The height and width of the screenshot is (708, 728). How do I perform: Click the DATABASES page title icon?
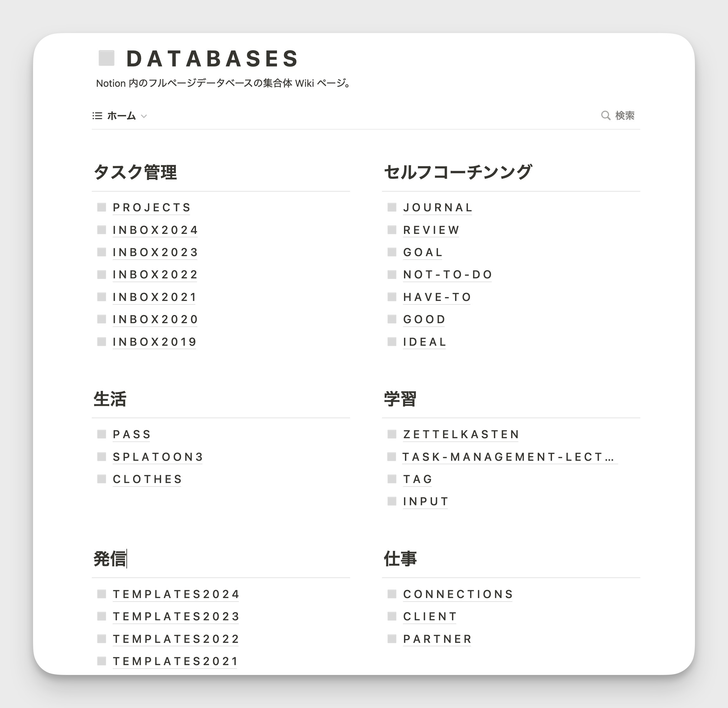(106, 58)
